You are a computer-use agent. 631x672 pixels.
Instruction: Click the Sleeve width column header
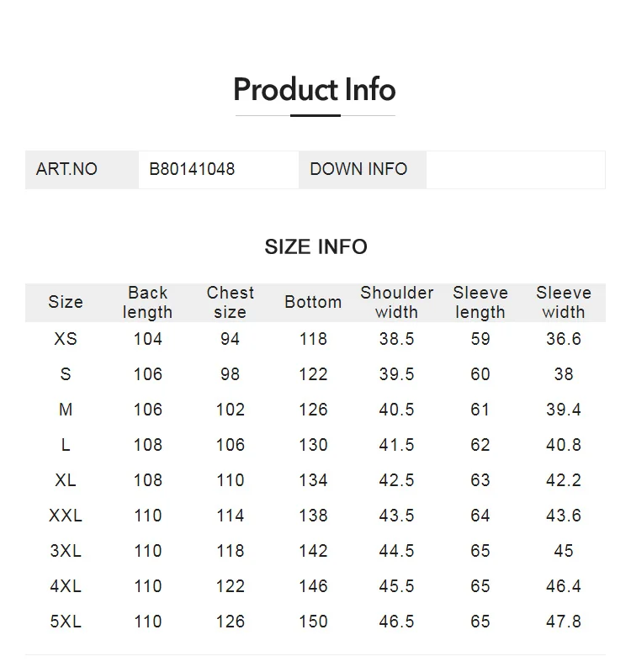[564, 302]
